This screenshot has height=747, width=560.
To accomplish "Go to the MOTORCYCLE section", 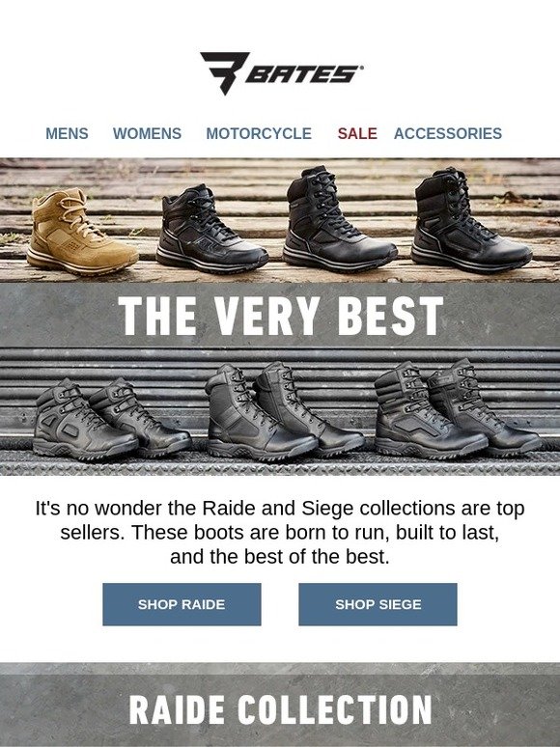I will [259, 133].
